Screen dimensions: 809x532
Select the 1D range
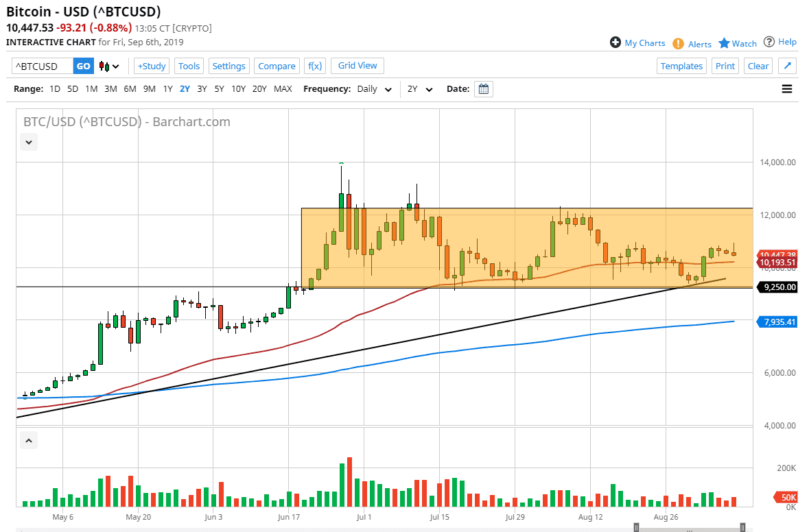55,88
